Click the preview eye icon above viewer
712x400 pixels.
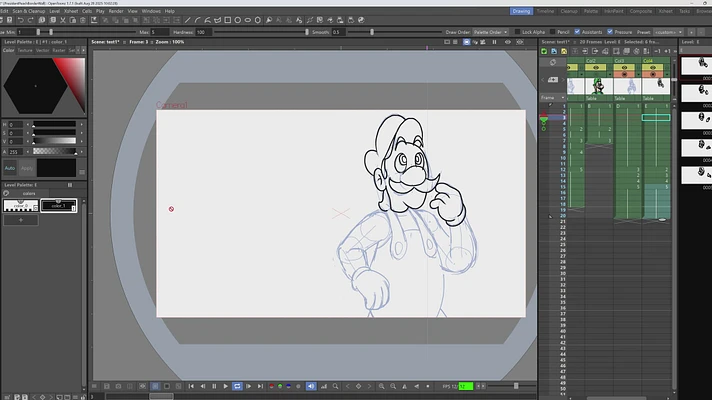tap(508, 42)
